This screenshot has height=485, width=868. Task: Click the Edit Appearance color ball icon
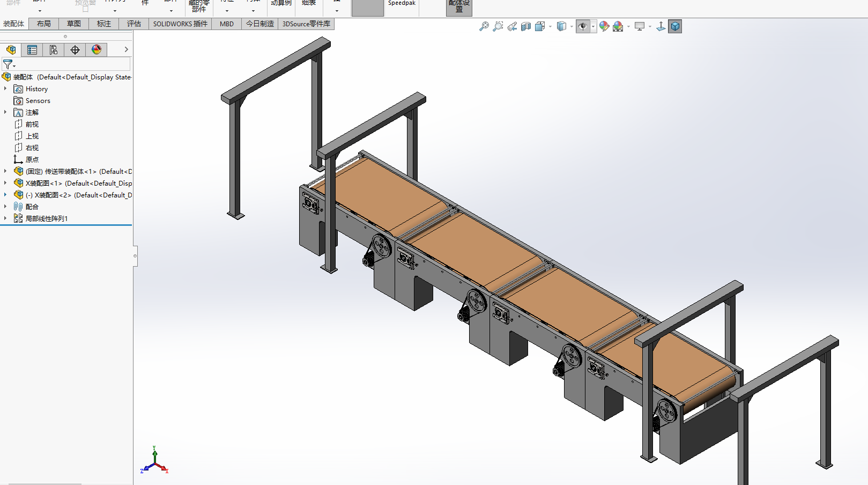(x=604, y=26)
